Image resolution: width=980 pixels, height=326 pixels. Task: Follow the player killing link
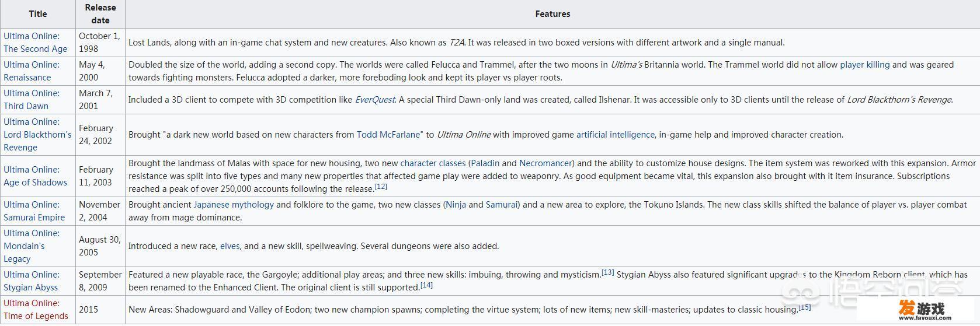click(864, 65)
